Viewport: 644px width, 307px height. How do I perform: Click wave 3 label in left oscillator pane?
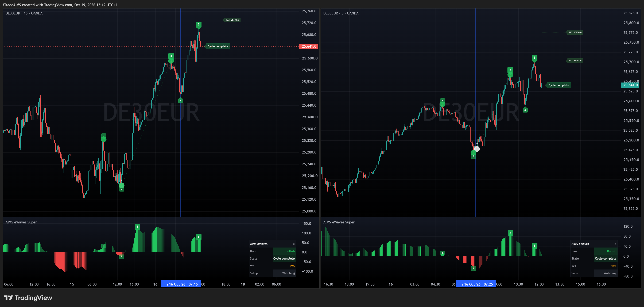[137, 227]
